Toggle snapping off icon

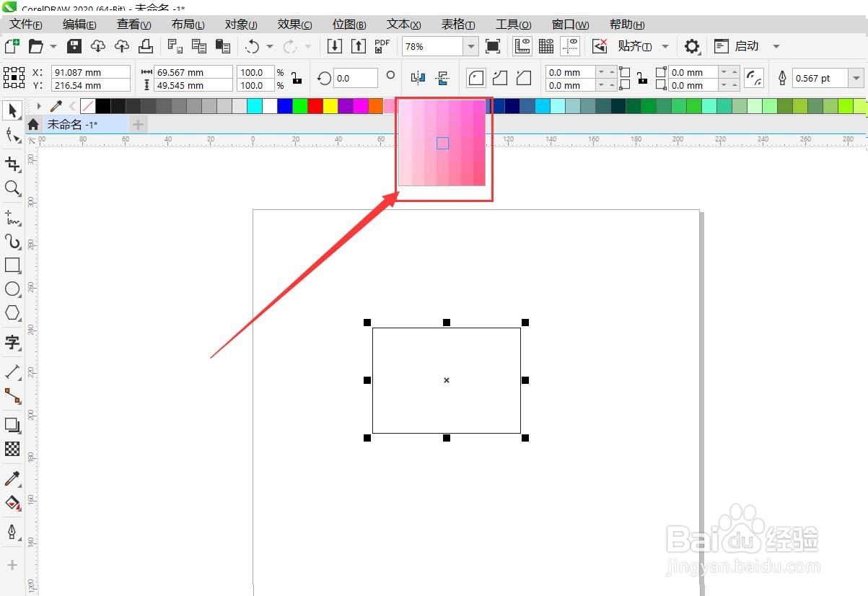(600, 46)
